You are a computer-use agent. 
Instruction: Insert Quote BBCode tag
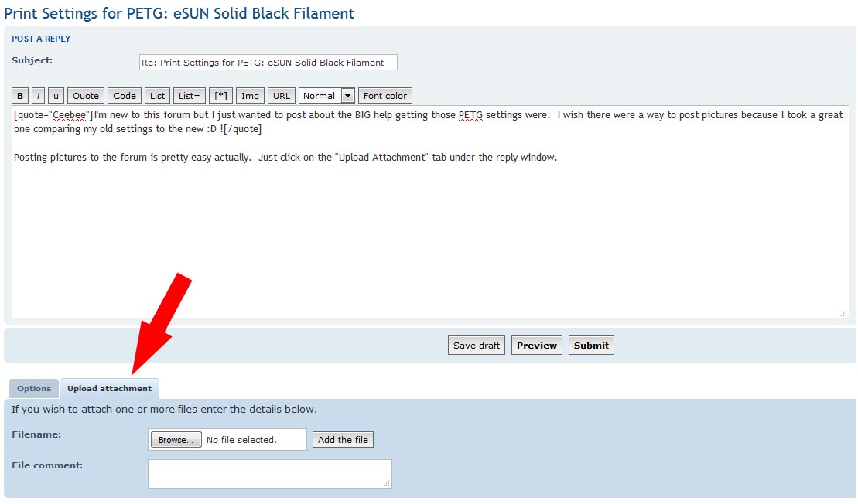[x=86, y=96]
